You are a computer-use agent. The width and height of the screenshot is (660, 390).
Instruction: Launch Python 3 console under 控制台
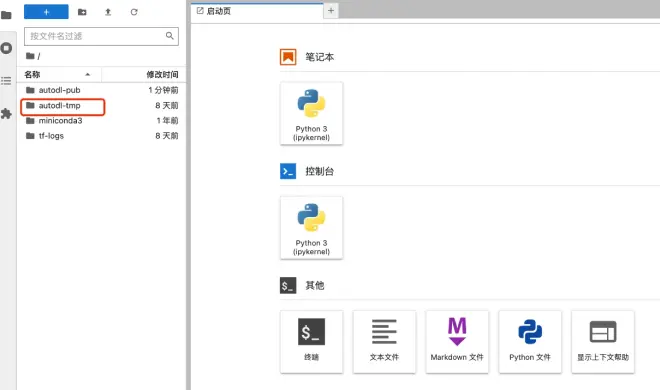tap(311, 228)
